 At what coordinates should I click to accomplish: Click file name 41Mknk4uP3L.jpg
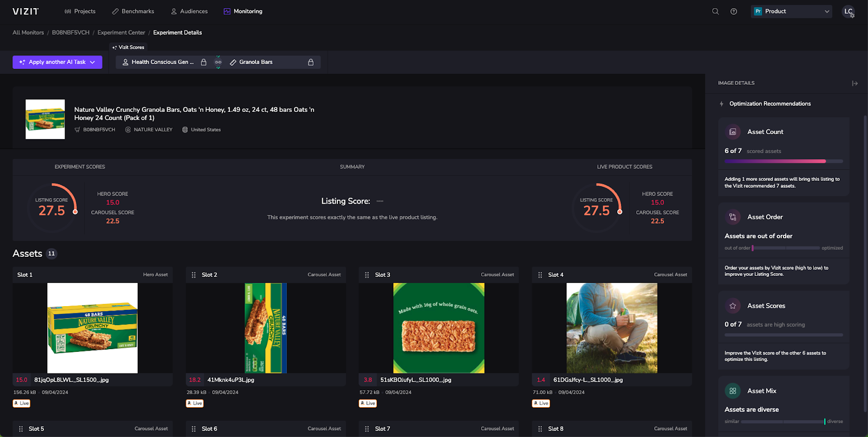(x=231, y=380)
